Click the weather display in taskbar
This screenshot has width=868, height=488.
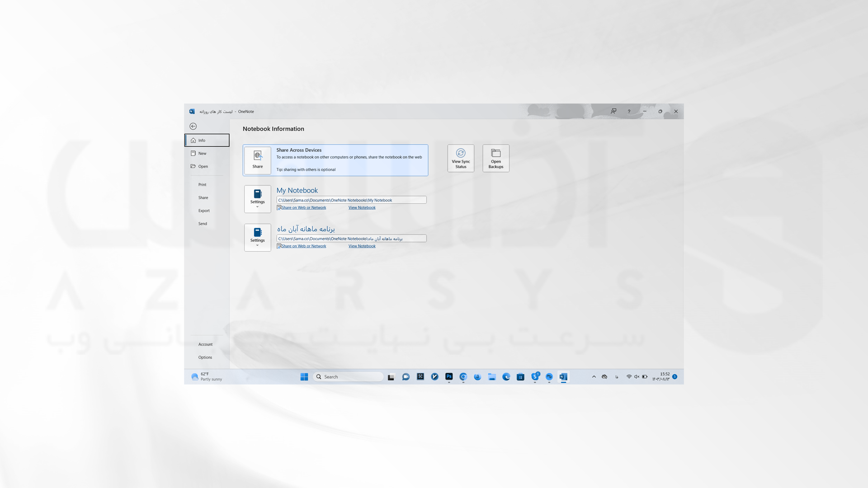[x=206, y=376]
